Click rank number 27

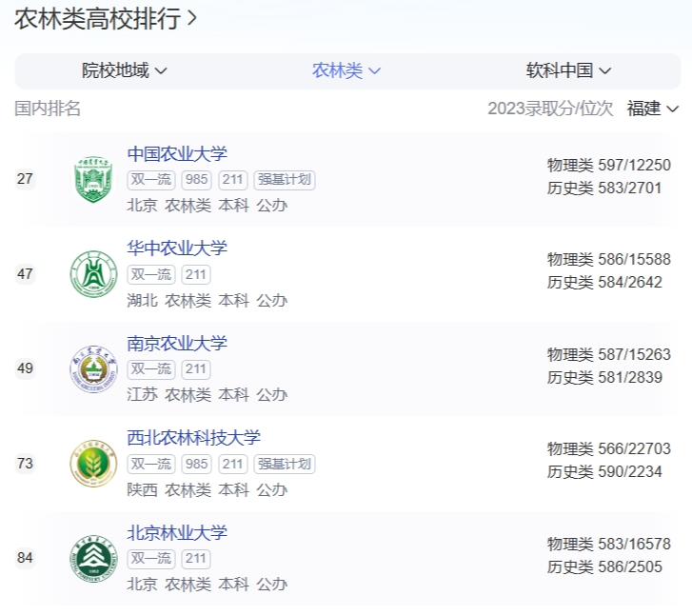click(25, 179)
